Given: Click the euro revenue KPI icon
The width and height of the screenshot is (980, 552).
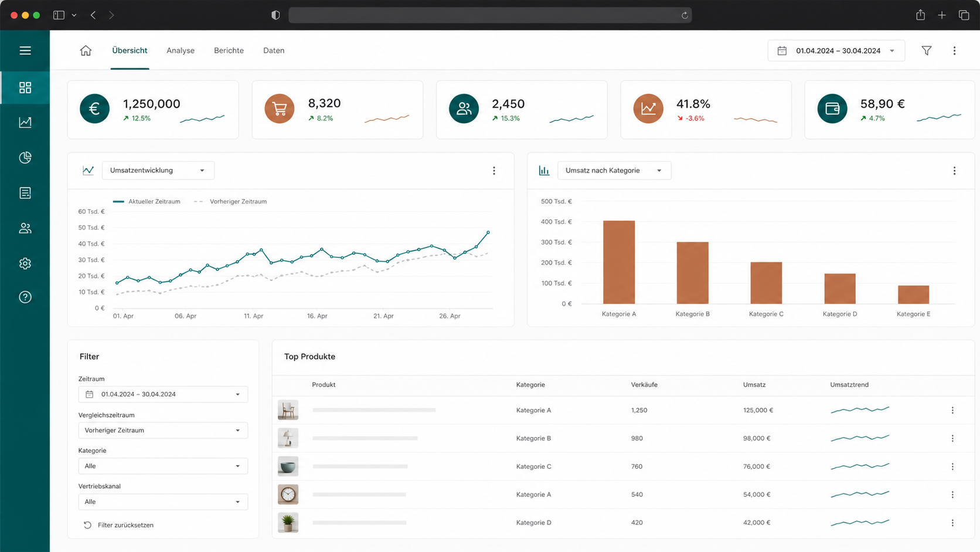Looking at the screenshot, I should (x=94, y=109).
